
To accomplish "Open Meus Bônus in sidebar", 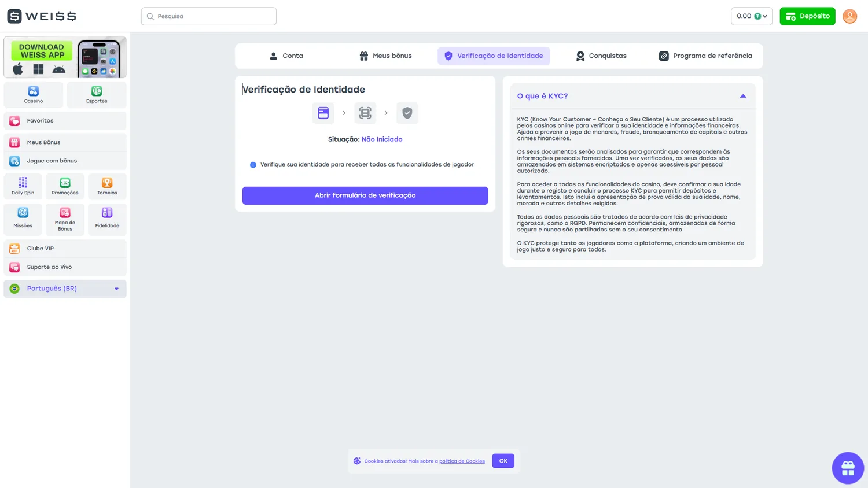I will point(65,142).
